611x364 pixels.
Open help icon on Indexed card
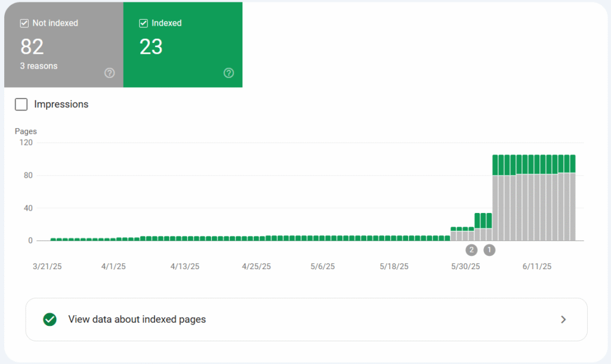click(229, 73)
